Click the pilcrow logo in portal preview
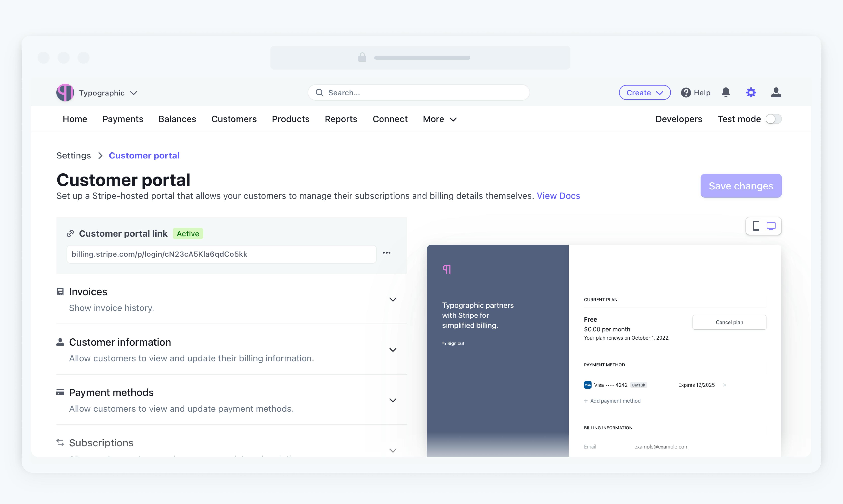Screen dimensions: 843x504 447,269
